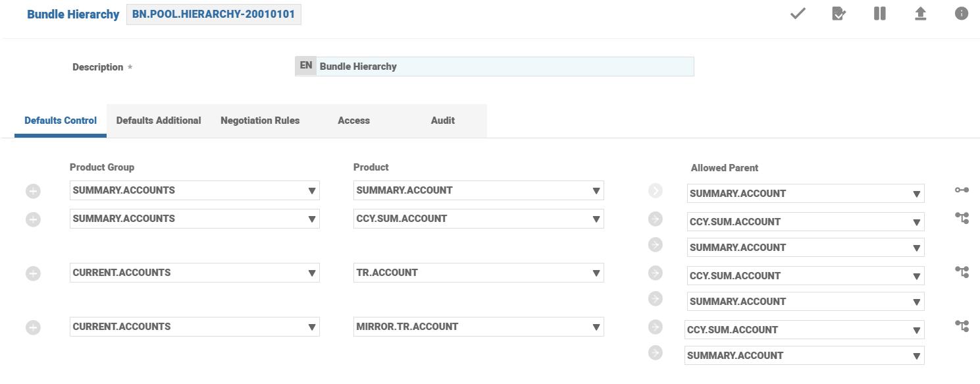Viewport: 980px width, 384px height.
Task: Click the pause/hold icon in top toolbar
Action: (879, 14)
